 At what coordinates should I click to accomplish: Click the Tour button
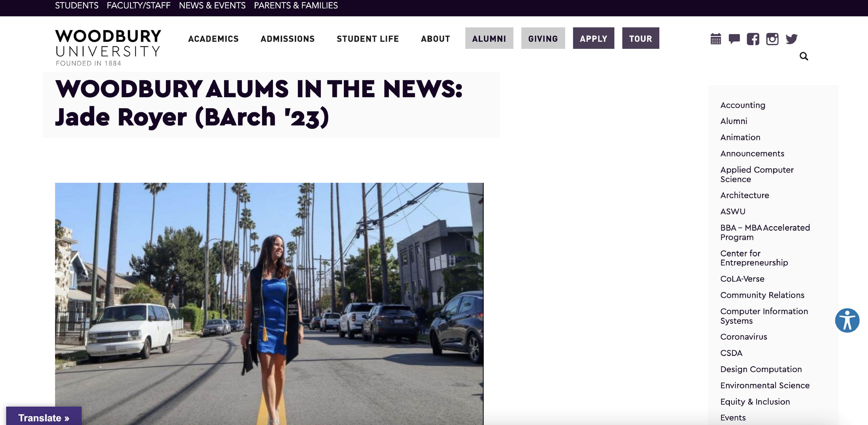(641, 38)
